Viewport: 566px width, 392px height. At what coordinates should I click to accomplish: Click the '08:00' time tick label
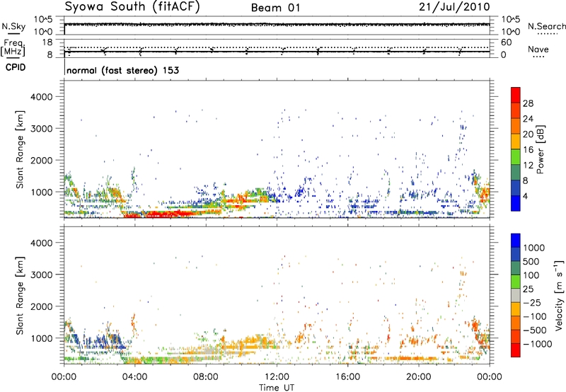pos(206,377)
